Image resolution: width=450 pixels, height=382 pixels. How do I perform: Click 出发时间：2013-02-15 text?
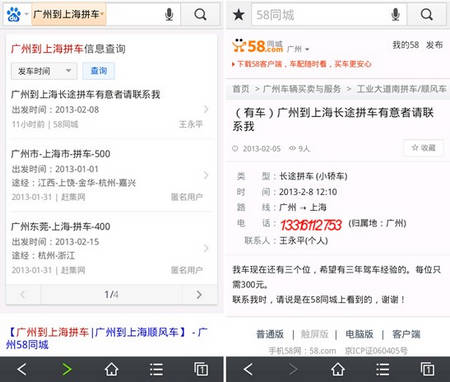coord(55,241)
